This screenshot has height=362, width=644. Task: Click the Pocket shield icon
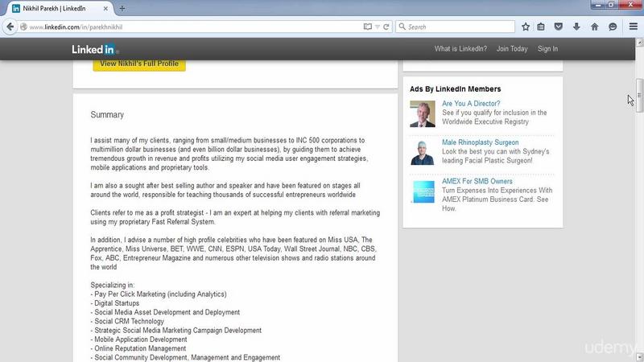(558, 27)
